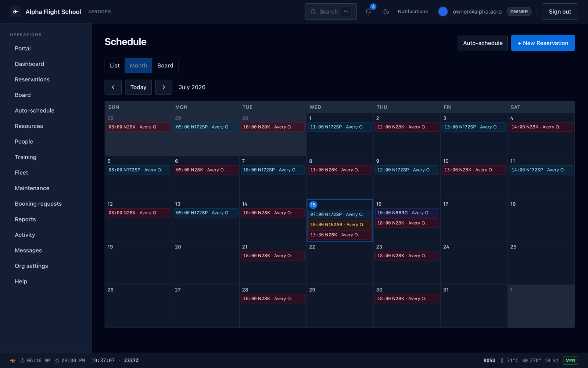The width and height of the screenshot is (588, 368).
Task: Open the 13:30 N28K reservation
Action: coord(340,235)
